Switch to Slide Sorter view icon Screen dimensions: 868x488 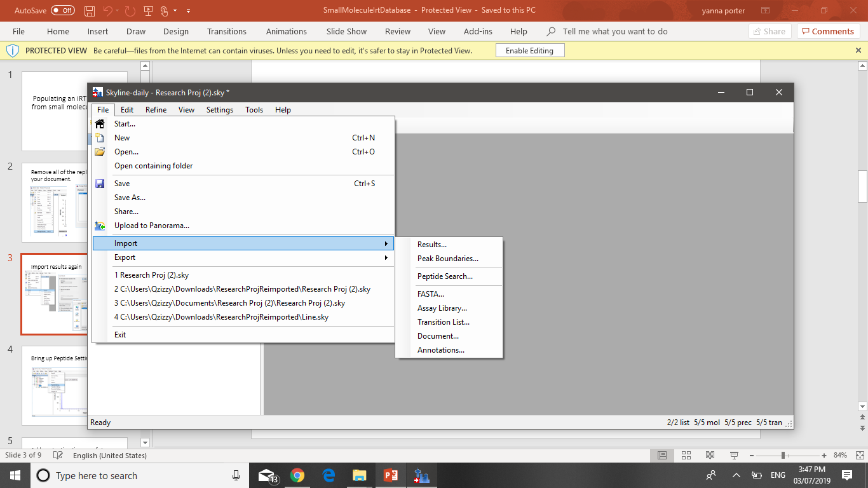click(686, 456)
